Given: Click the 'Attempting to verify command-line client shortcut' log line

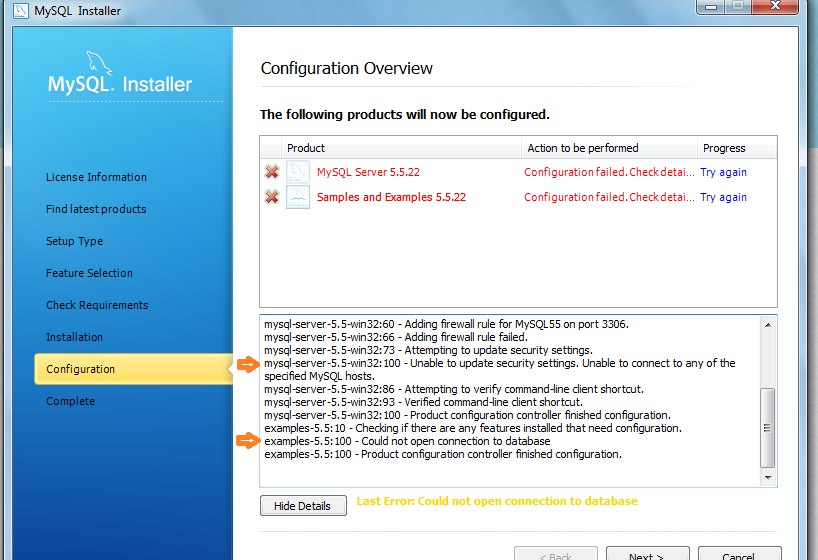Looking at the screenshot, I should [454, 389].
